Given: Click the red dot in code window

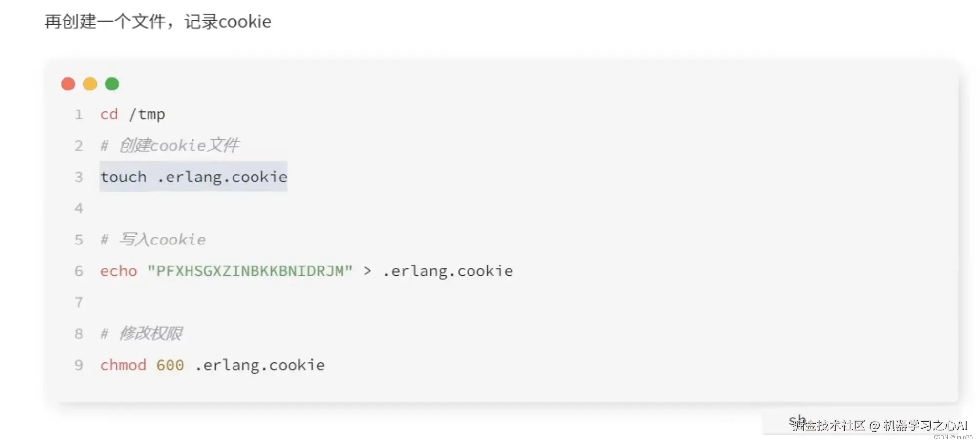Looking at the screenshot, I should pyautogui.click(x=68, y=84).
